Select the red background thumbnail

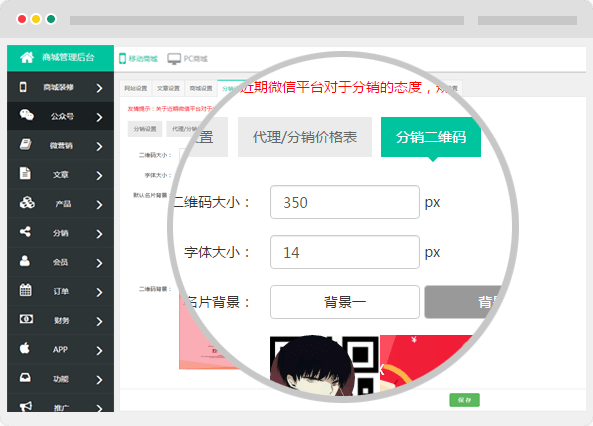pyautogui.click(x=424, y=361)
